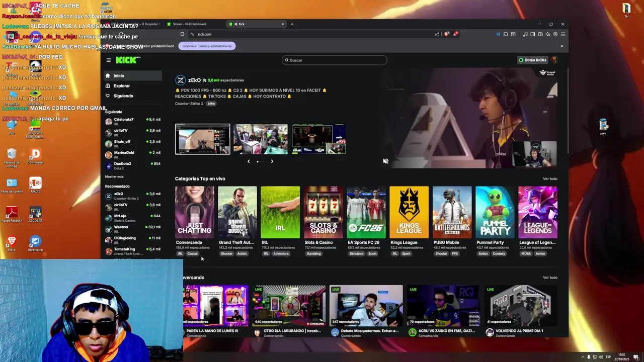This screenshot has width=644, height=362.
Task: Click the Brave Shields lion icon
Action: [x=446, y=34]
